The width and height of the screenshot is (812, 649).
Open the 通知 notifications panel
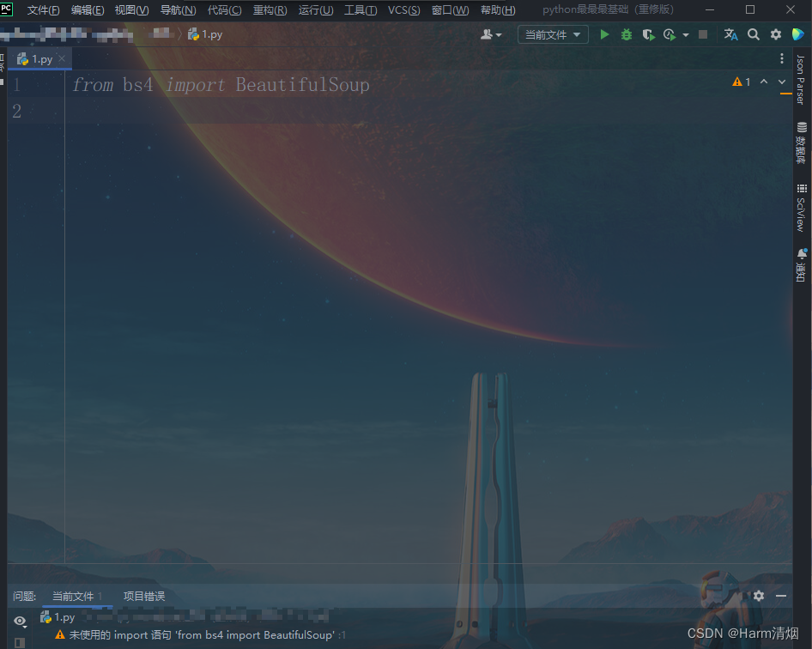801,264
